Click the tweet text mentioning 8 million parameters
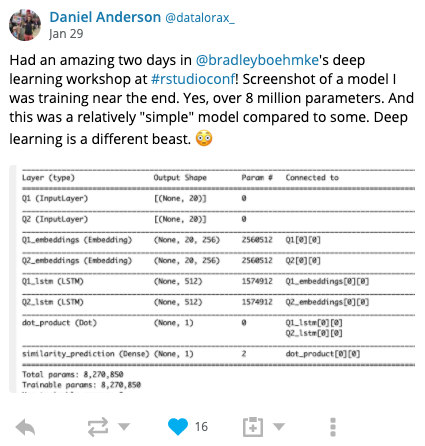Image resolution: width=425 pixels, height=446 pixels. (212, 99)
